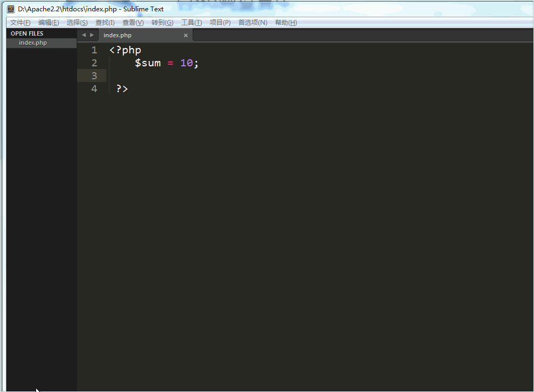The width and height of the screenshot is (534, 392).
Task: Click the = operator on line 2
Action: (x=170, y=63)
